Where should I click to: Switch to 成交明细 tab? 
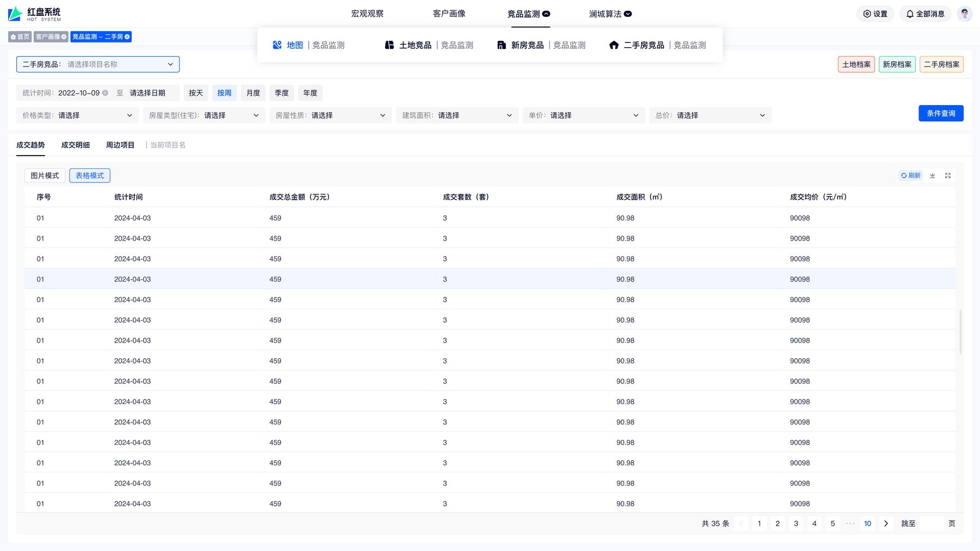(x=75, y=145)
